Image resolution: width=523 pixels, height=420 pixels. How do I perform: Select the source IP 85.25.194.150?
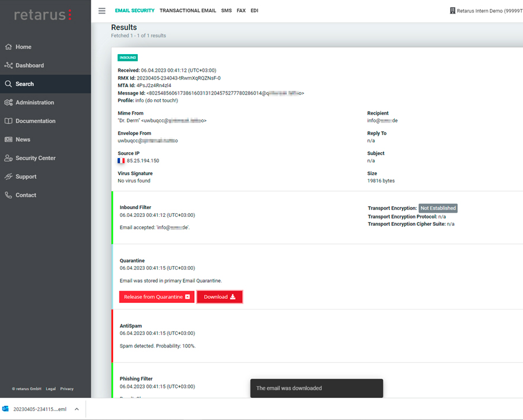pyautogui.click(x=142, y=161)
